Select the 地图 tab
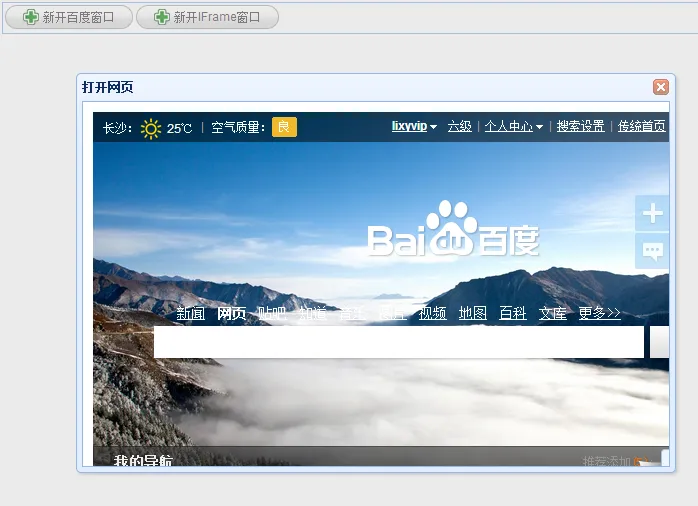698x506 pixels. point(472,313)
